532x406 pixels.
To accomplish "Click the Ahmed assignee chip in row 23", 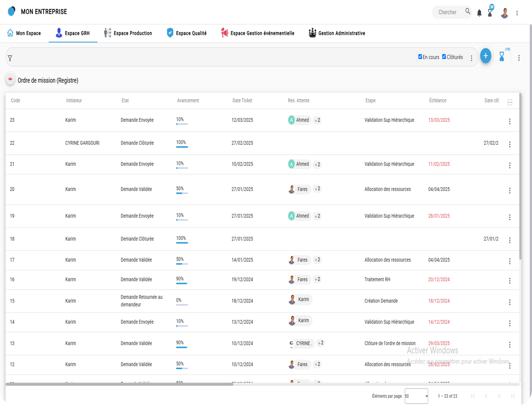I will click(299, 120).
